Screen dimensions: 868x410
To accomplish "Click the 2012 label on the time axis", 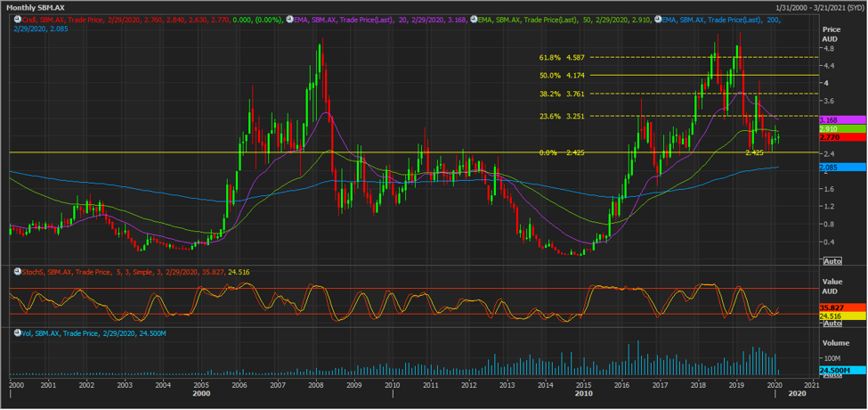I will tap(469, 384).
